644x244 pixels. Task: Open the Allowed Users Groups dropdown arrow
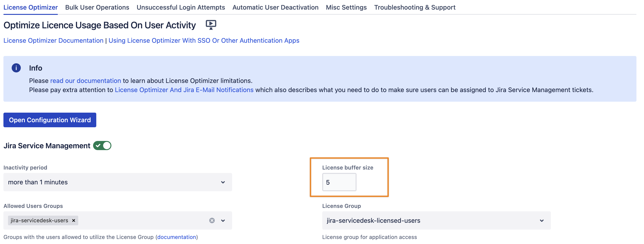[223, 220]
